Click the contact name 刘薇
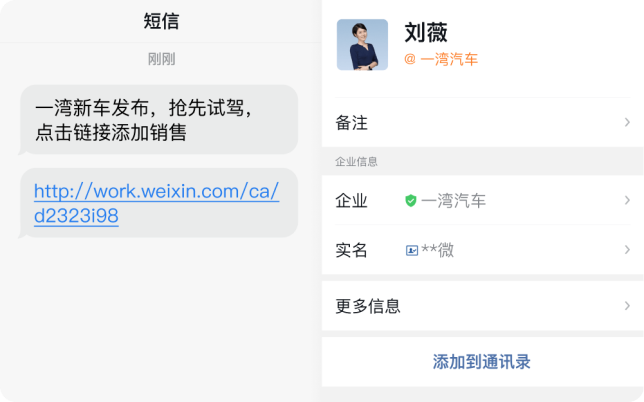Screen dimensions: 644x402 (426, 32)
